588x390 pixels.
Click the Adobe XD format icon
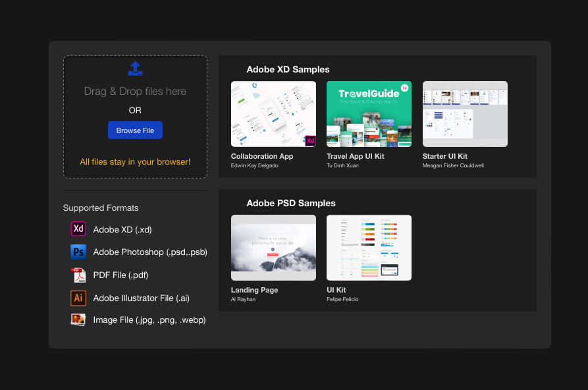point(78,229)
